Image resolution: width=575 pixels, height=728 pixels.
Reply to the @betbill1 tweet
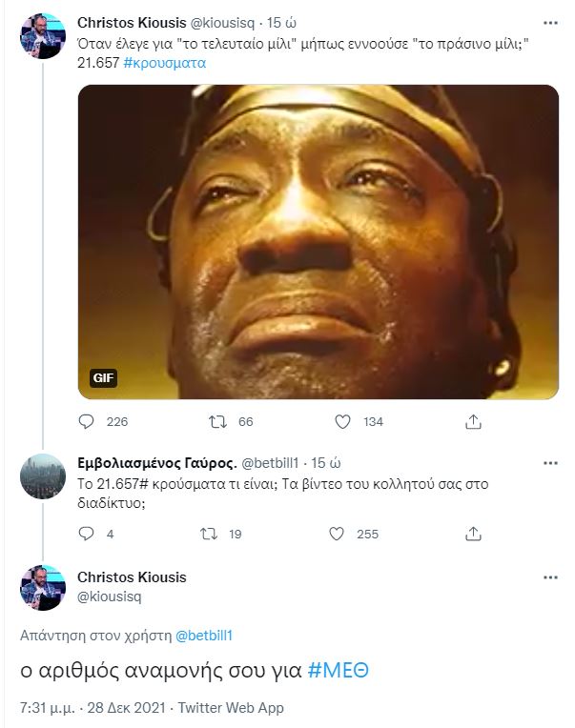[x=85, y=535]
